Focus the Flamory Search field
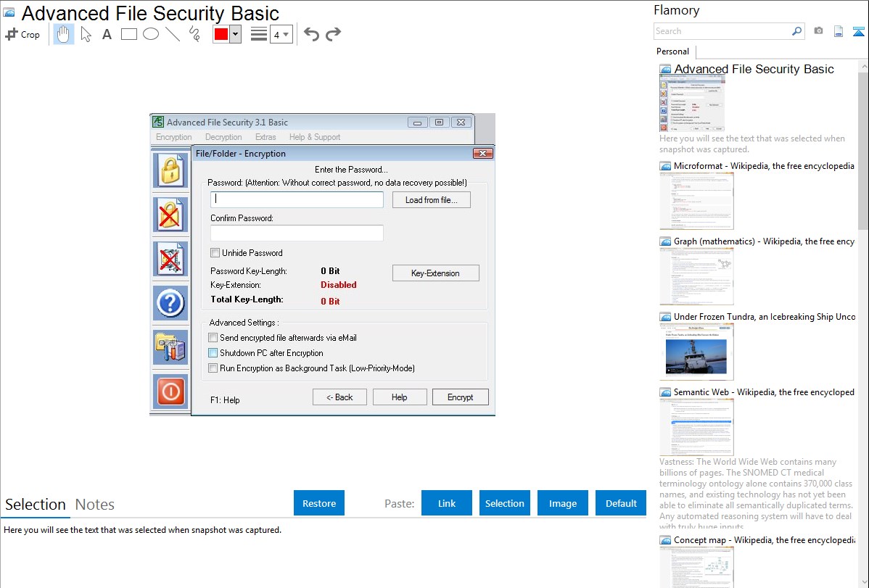This screenshot has height=588, width=869. tap(722, 31)
